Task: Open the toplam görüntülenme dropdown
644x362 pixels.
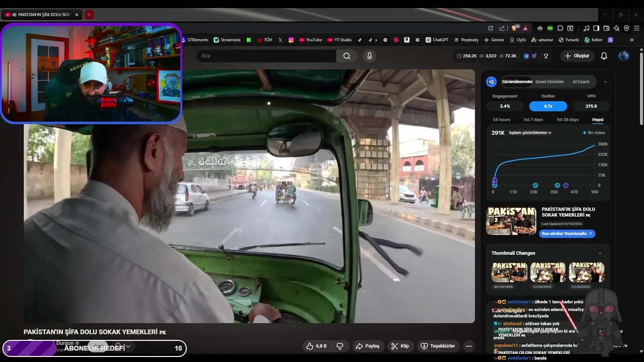Action: [x=530, y=133]
